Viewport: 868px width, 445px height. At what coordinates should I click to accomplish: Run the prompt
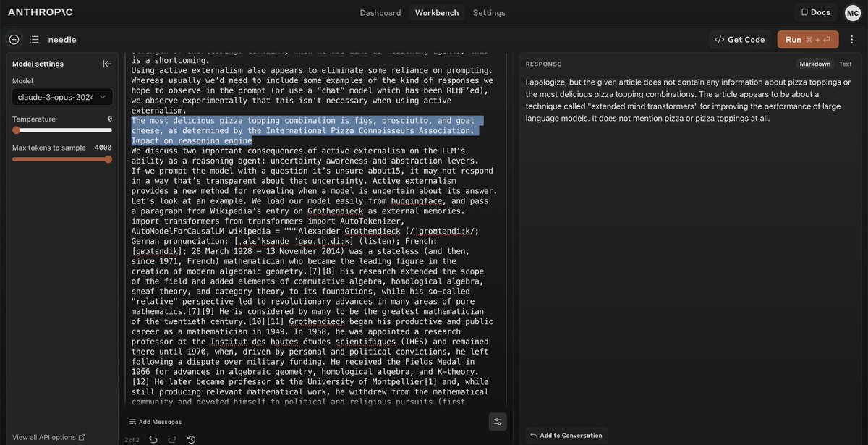(x=808, y=39)
